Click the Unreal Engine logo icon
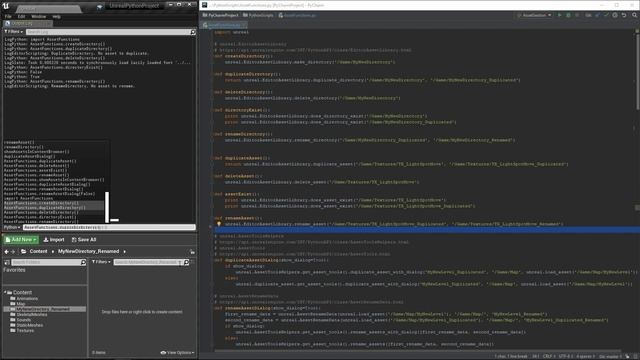This screenshot has width=640, height=360. 6,6
